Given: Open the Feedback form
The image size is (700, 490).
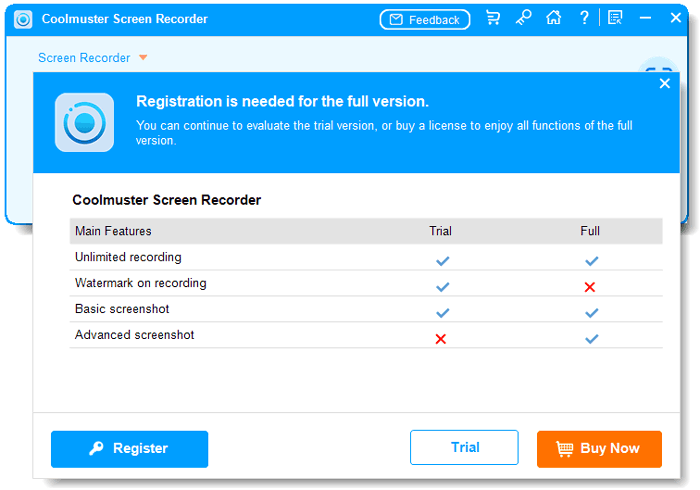Looking at the screenshot, I should click(x=425, y=20).
